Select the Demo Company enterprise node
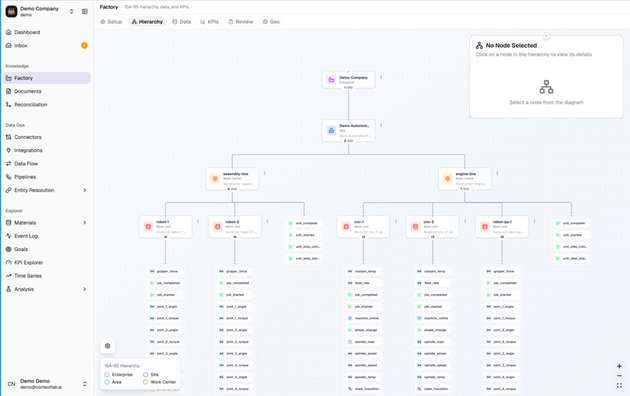The height and width of the screenshot is (396, 630). click(x=348, y=80)
